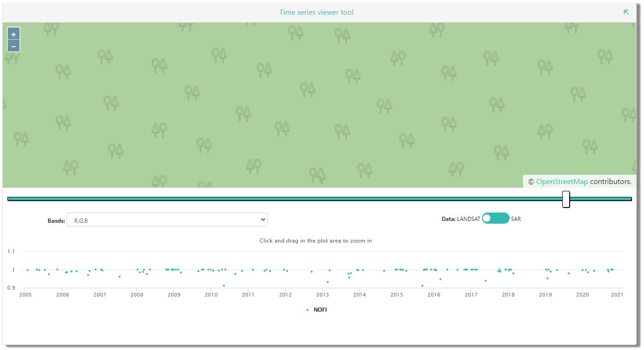Image resolution: width=644 pixels, height=350 pixels.
Task: Click the LANDSAT label beside the switch
Action: point(468,219)
